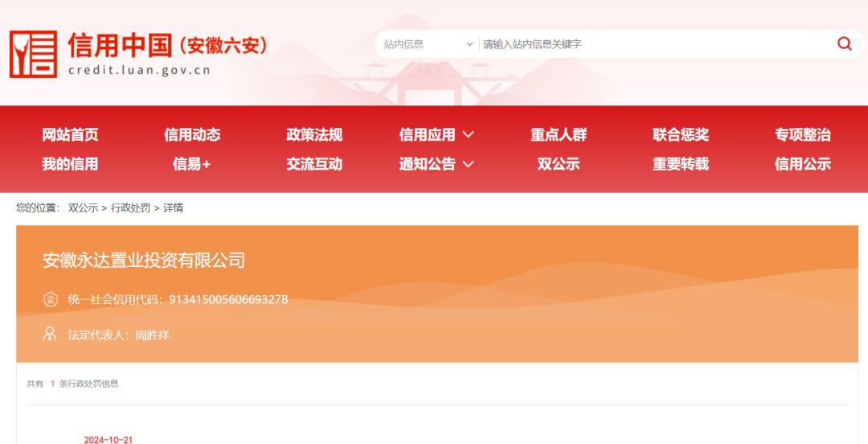Screen dimensions: 868x444
Task: Select the 信用应用 menu item
Action: [x=427, y=134]
